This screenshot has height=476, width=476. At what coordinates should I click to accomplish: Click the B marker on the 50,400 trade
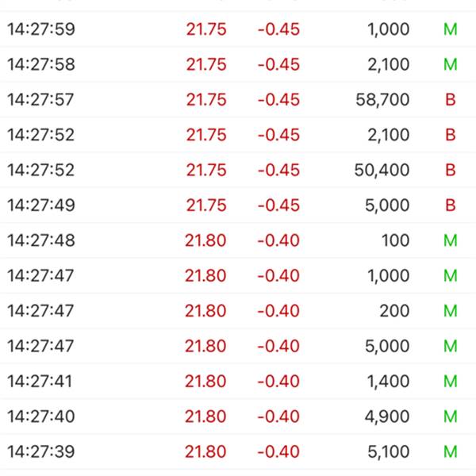(451, 170)
